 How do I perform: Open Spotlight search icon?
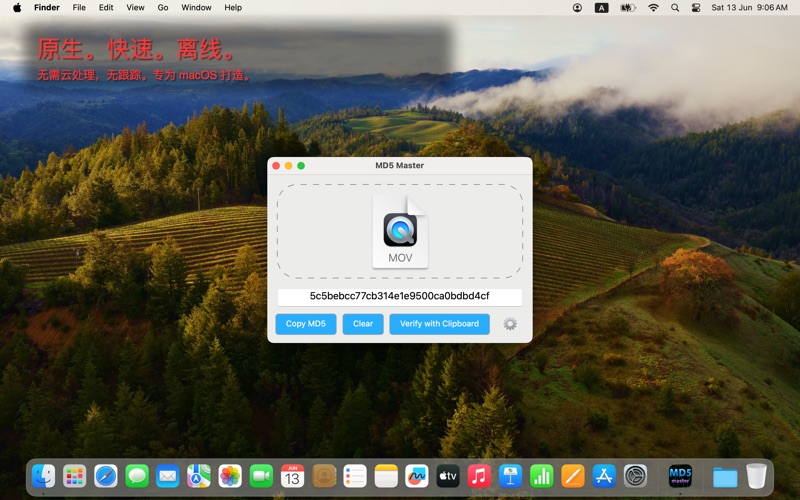coord(675,8)
